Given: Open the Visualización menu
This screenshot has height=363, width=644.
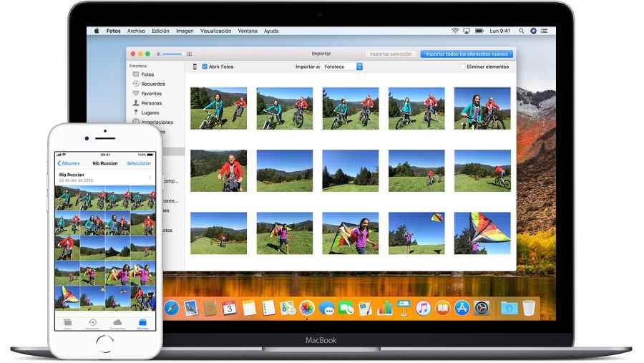Looking at the screenshot, I should (x=215, y=31).
